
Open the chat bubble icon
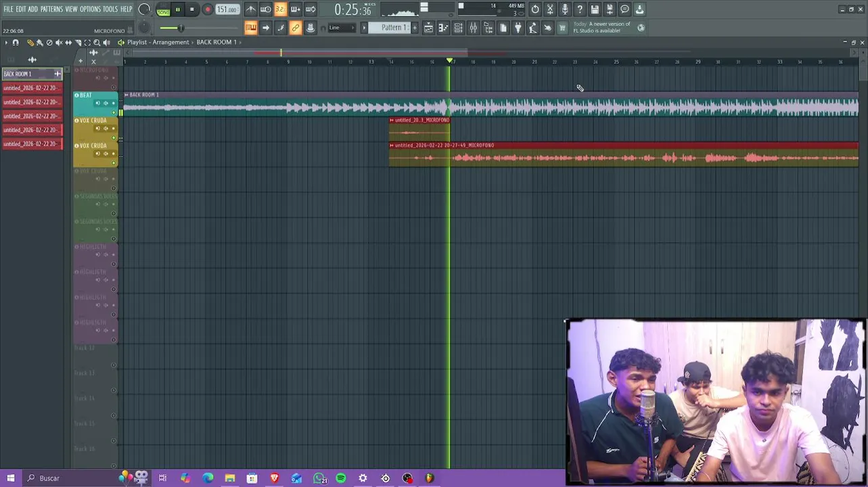pos(624,9)
